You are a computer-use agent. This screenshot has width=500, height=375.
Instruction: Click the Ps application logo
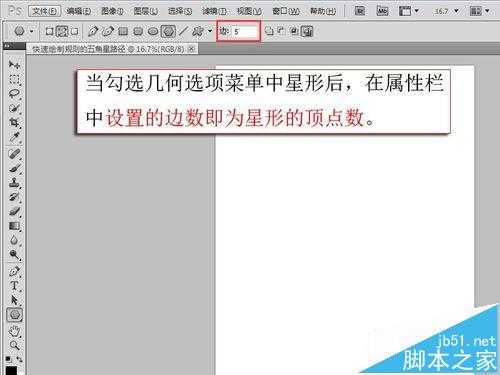click(x=14, y=11)
